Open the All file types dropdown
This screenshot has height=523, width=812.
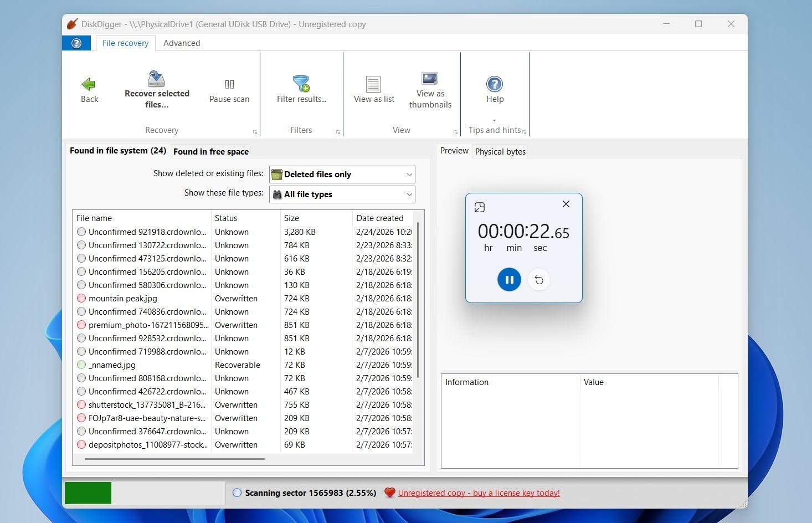342,194
